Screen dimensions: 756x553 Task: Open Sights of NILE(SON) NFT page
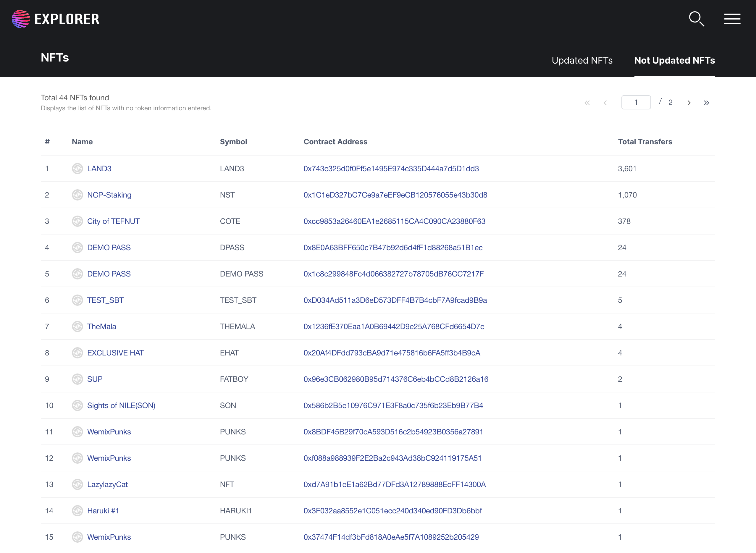[x=121, y=405]
